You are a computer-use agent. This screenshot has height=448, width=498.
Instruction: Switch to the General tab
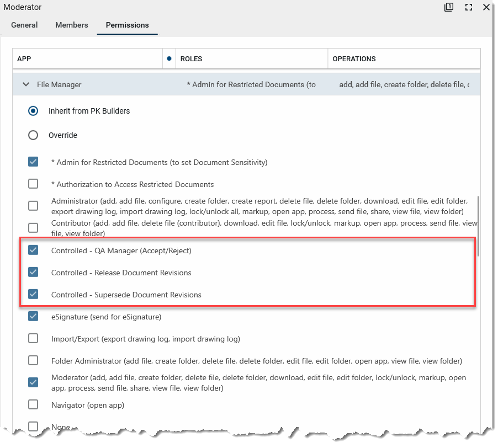click(x=24, y=25)
